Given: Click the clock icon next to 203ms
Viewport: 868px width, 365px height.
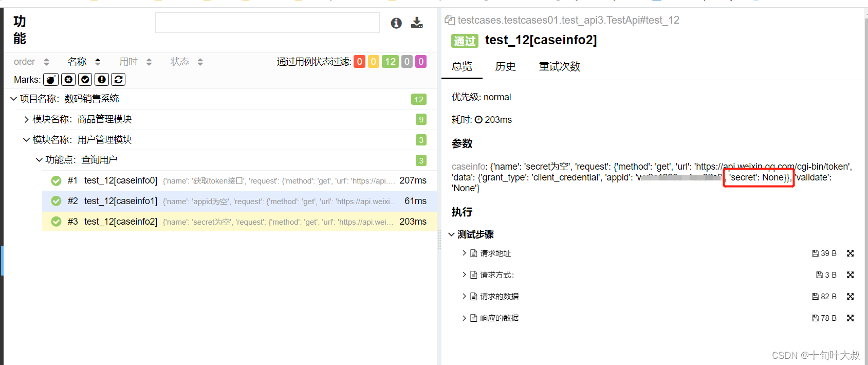Looking at the screenshot, I should [x=478, y=120].
